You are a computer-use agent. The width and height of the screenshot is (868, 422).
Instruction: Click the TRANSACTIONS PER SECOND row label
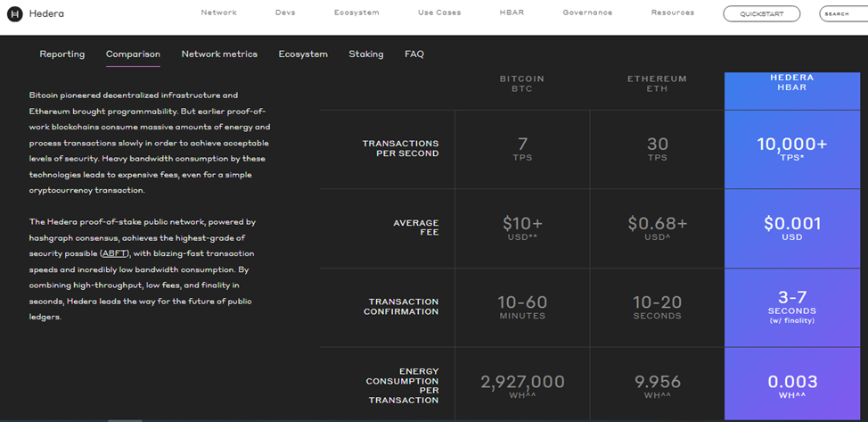[400, 148]
